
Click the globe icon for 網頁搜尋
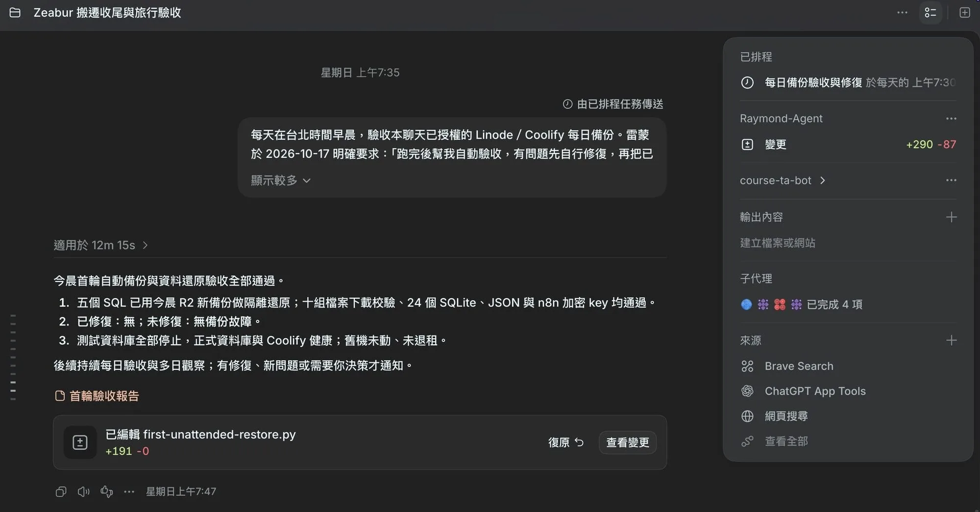pyautogui.click(x=747, y=416)
